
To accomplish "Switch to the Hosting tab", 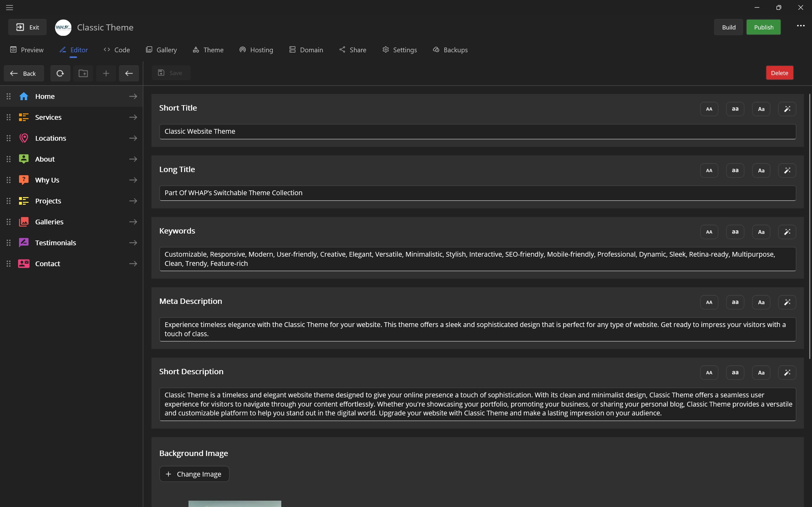I will pos(256,50).
